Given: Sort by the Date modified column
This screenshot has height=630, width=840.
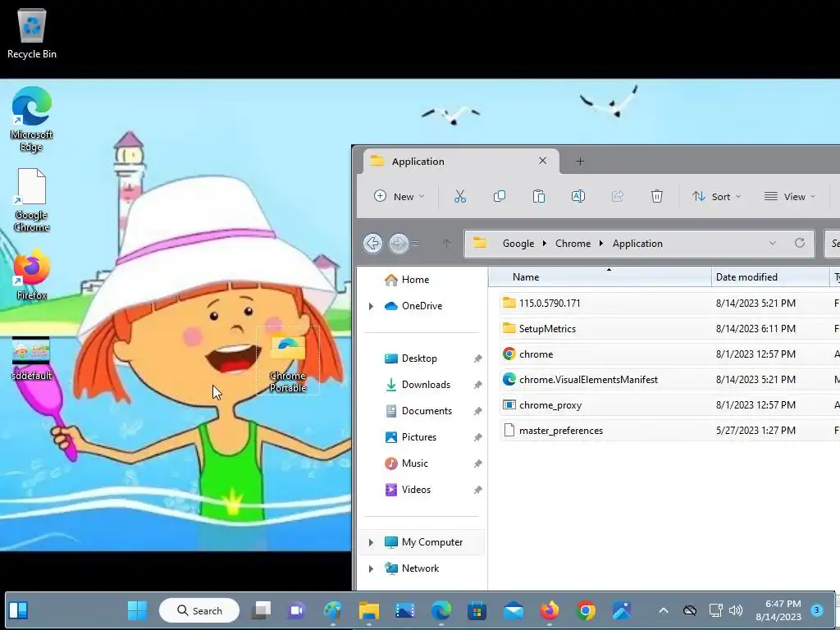Looking at the screenshot, I should (x=769, y=277).
